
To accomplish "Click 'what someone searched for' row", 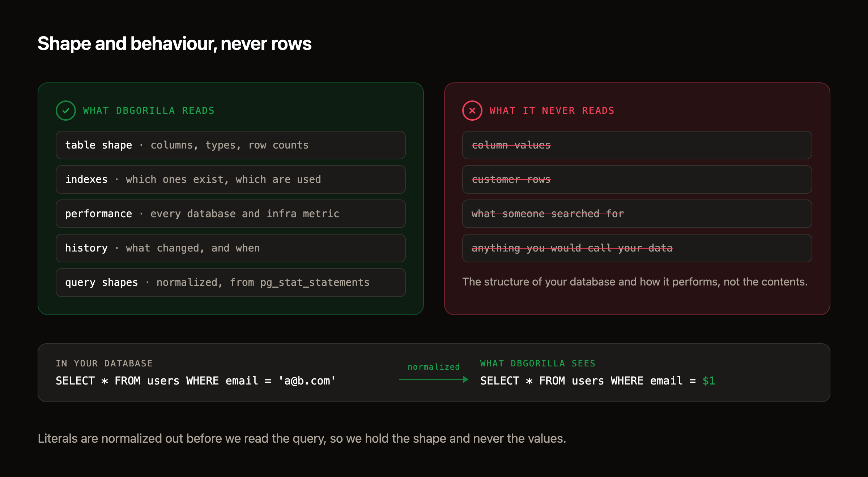I will click(637, 214).
